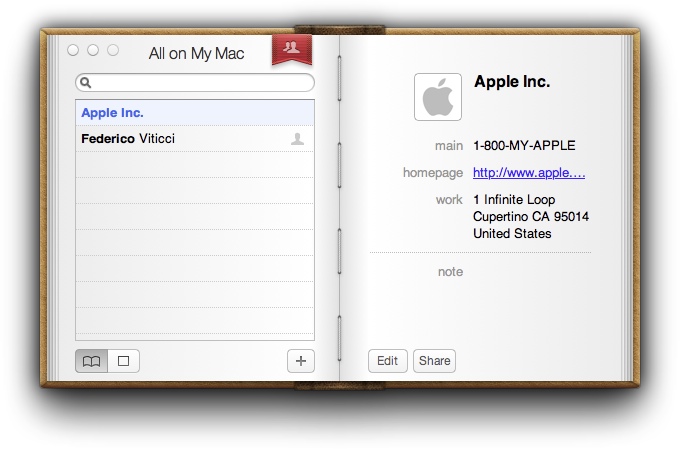
Task: Zoom window with third traffic light
Action: coord(113,50)
